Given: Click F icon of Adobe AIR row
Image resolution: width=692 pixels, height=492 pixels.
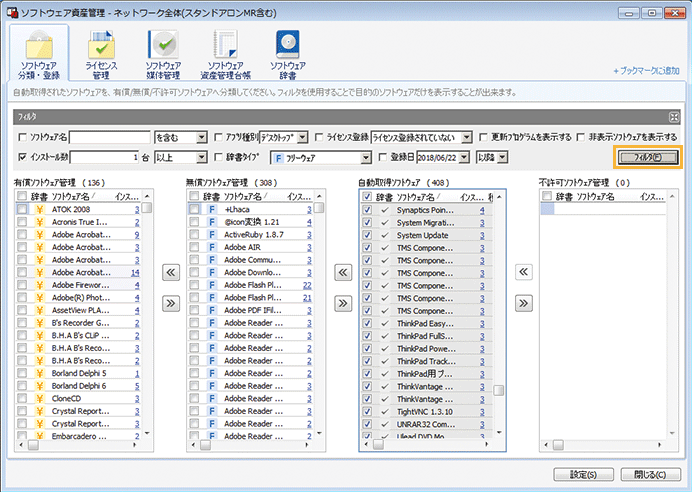Looking at the screenshot, I should [212, 247].
